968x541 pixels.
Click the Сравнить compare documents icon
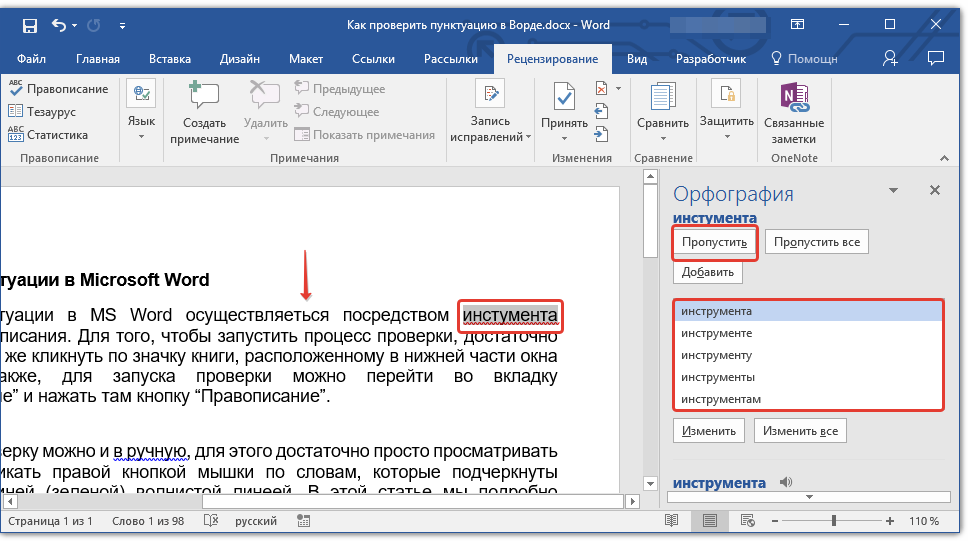tap(662, 98)
